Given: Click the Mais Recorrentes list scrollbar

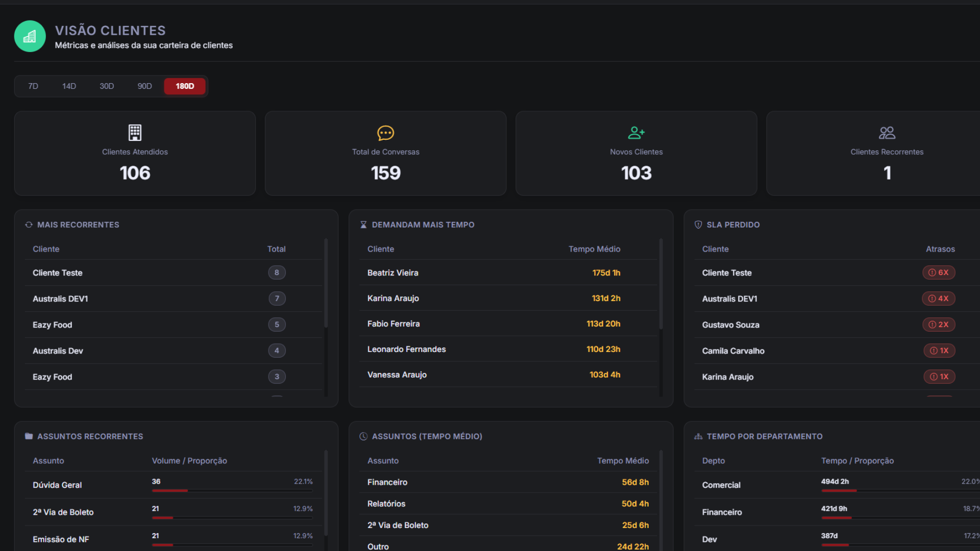Looking at the screenshot, I should 326,283.
